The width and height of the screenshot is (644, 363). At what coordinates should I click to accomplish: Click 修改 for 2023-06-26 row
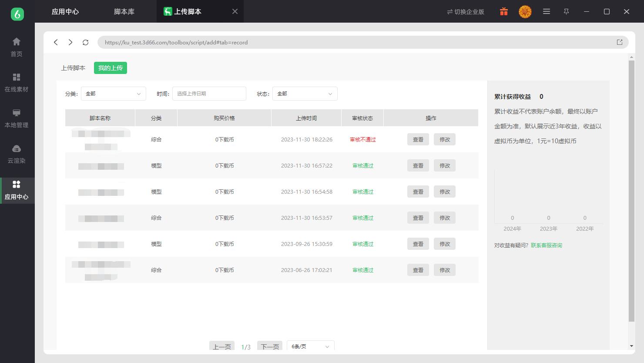(x=445, y=270)
